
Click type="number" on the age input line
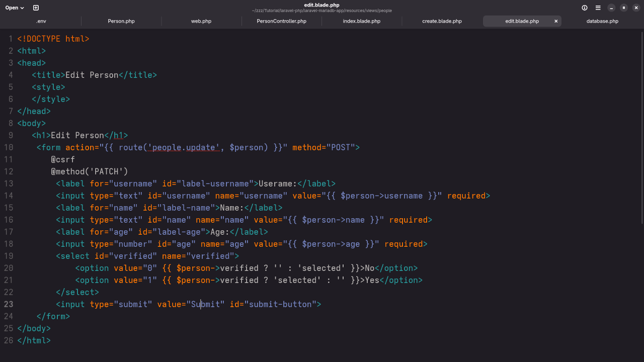tap(121, 244)
